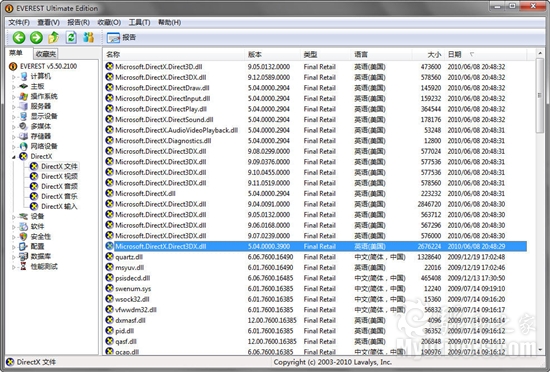This screenshot has width=550, height=372.
Task: Select the 配置 config icon
Action: pyautogui.click(x=24, y=246)
